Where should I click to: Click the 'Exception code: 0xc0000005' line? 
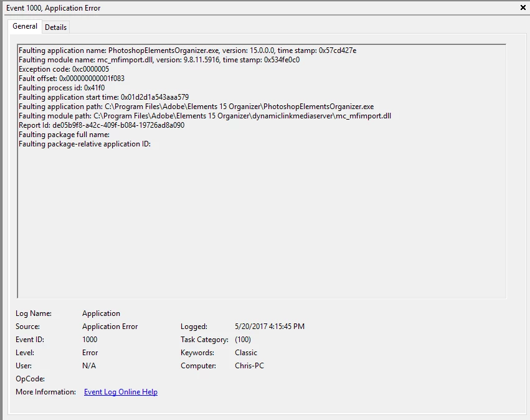pyautogui.click(x=64, y=69)
